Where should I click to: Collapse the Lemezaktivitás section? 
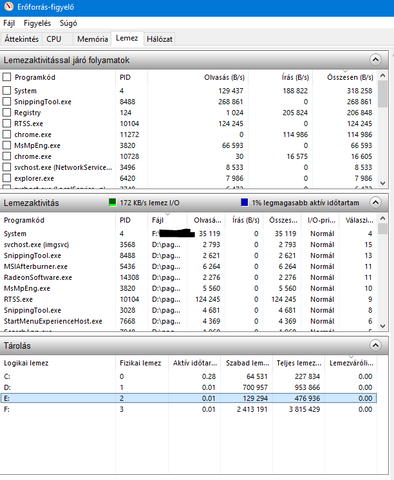[x=375, y=203]
